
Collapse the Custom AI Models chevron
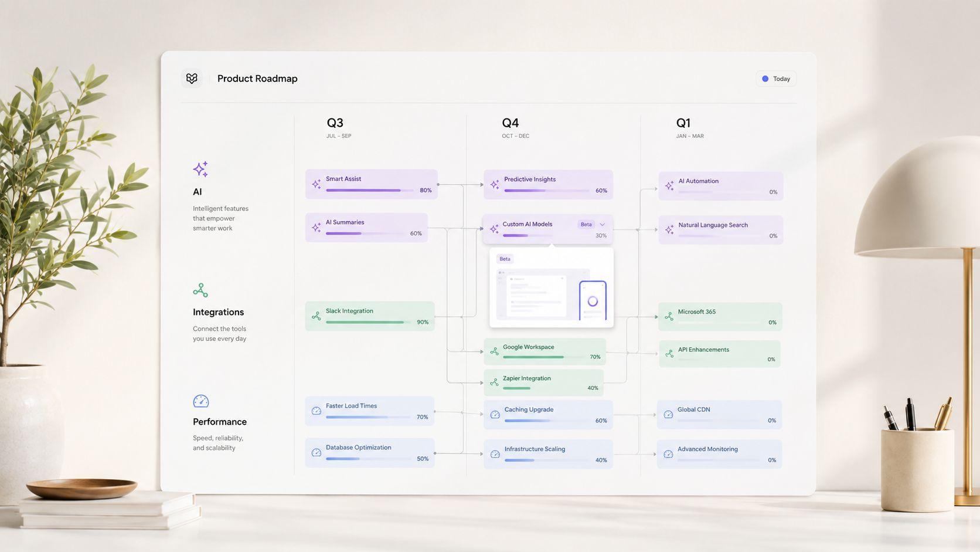pyautogui.click(x=602, y=224)
